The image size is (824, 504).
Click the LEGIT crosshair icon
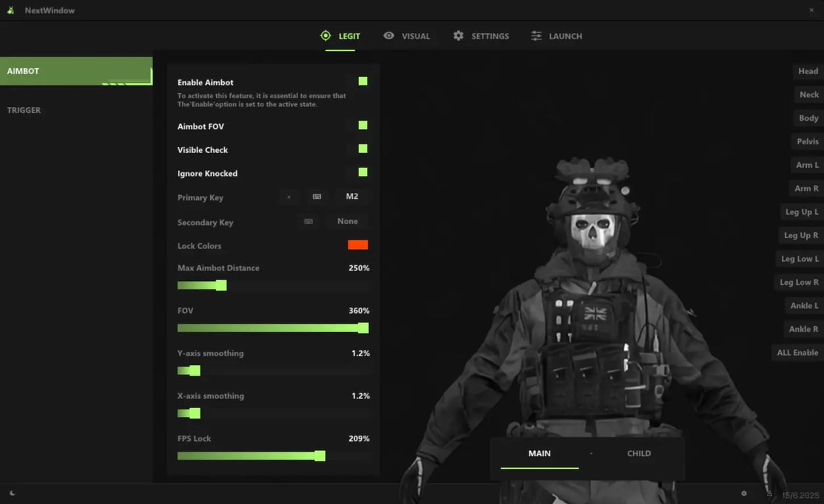pyautogui.click(x=326, y=35)
